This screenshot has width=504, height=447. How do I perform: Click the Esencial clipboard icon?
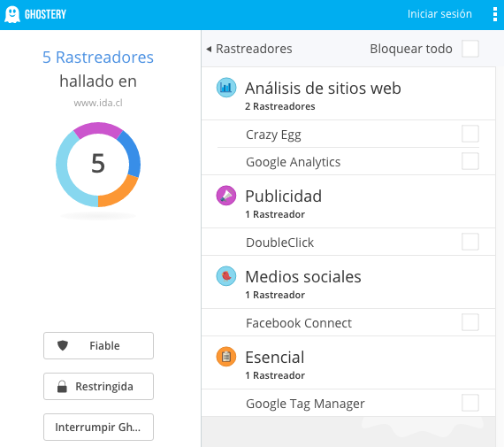click(x=226, y=357)
